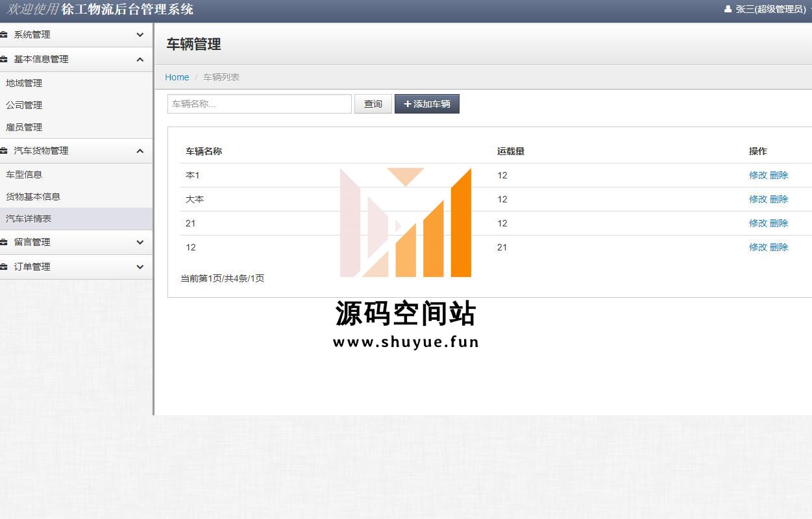This screenshot has width=812, height=519.
Task: Click 删除 in the row named 12
Action: point(779,247)
